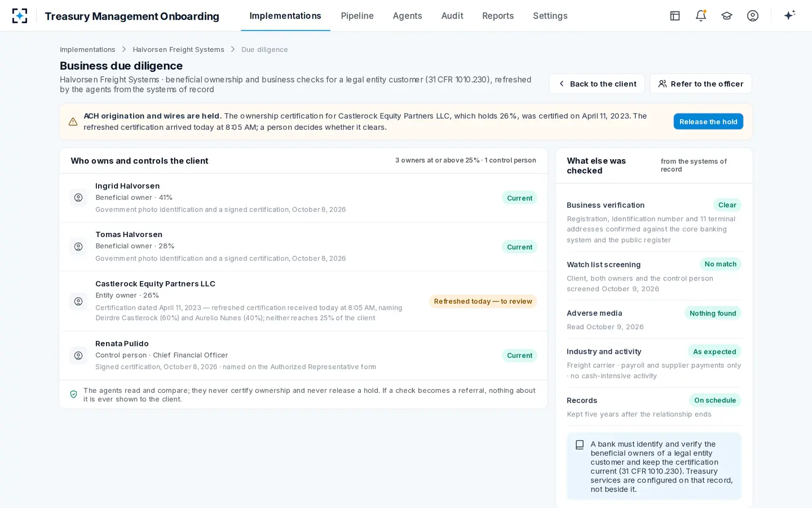Screen dimensions: 812x508
Task: Click Refer to the officer button
Action: [701, 84]
